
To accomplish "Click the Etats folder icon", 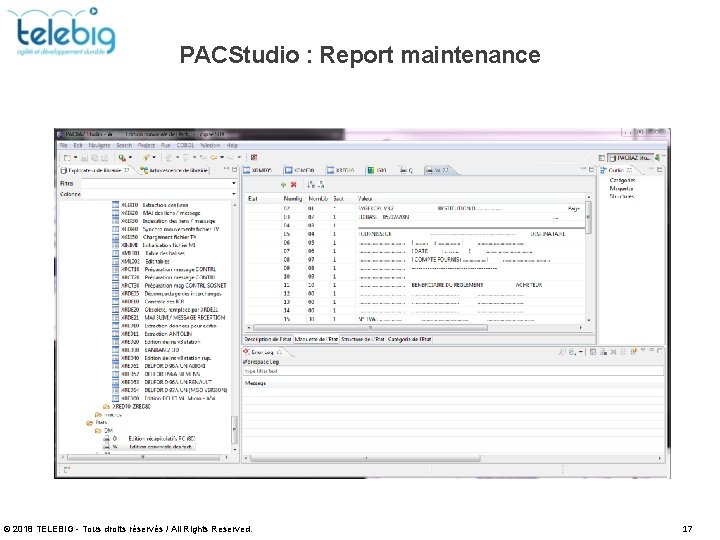I will (x=90, y=422).
